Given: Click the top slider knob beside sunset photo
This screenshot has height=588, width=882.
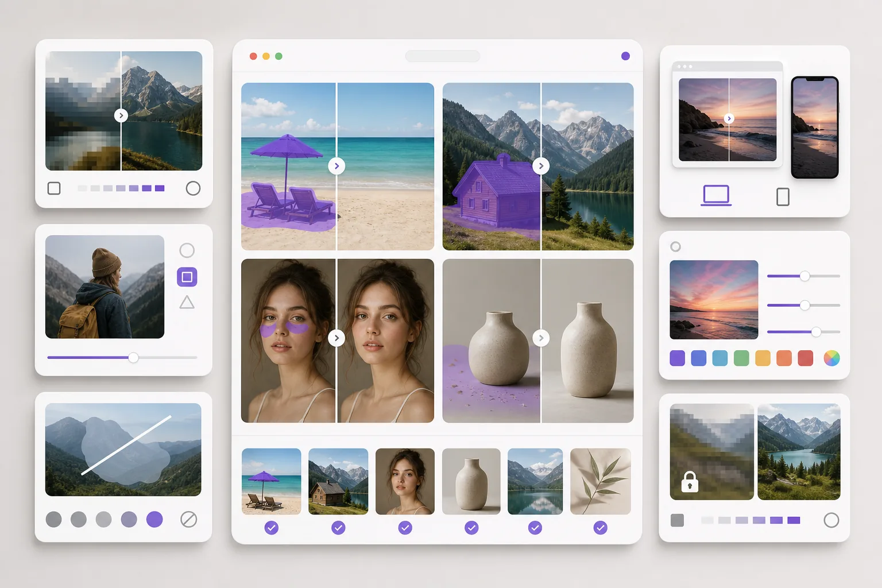Looking at the screenshot, I should (805, 276).
